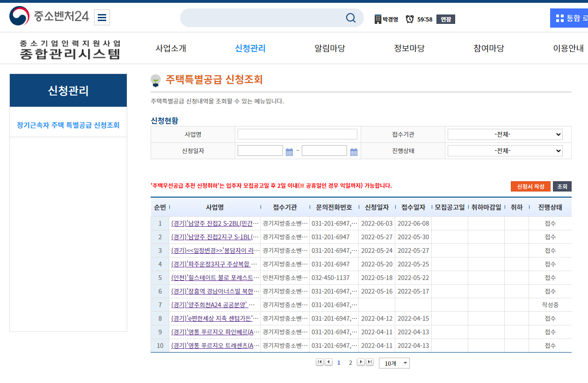Open '힐스테이트 불로 포레스트' application link
The image size is (588, 383).
coord(215,278)
